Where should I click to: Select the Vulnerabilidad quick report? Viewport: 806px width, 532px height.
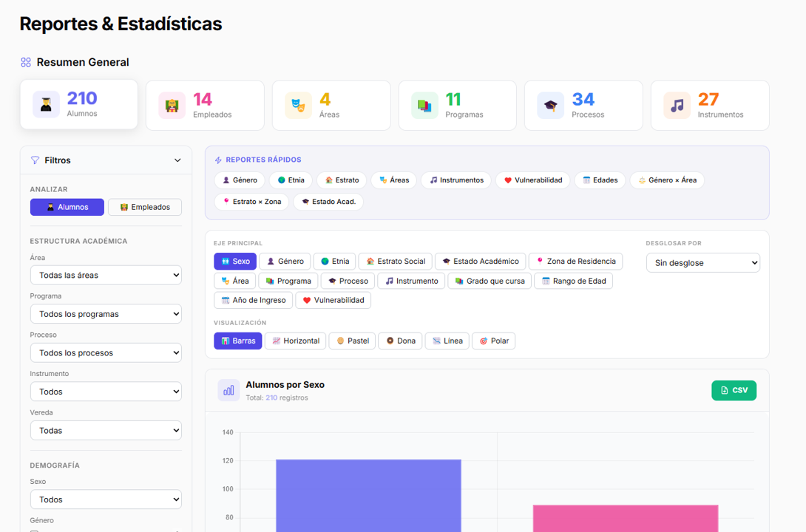(532, 180)
